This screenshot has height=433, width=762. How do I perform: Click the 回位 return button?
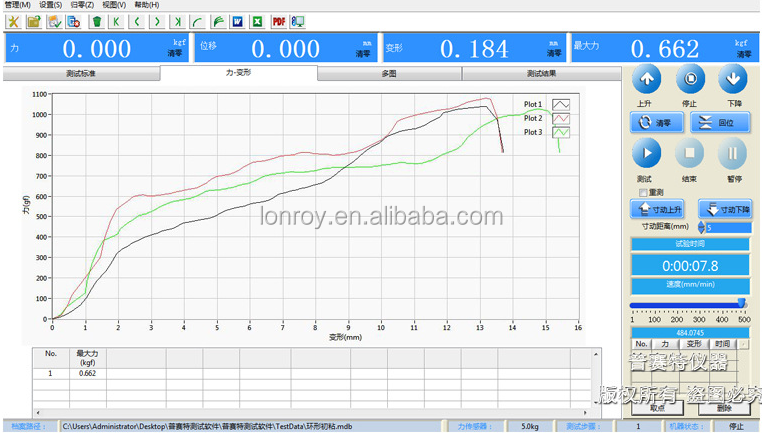(720, 122)
